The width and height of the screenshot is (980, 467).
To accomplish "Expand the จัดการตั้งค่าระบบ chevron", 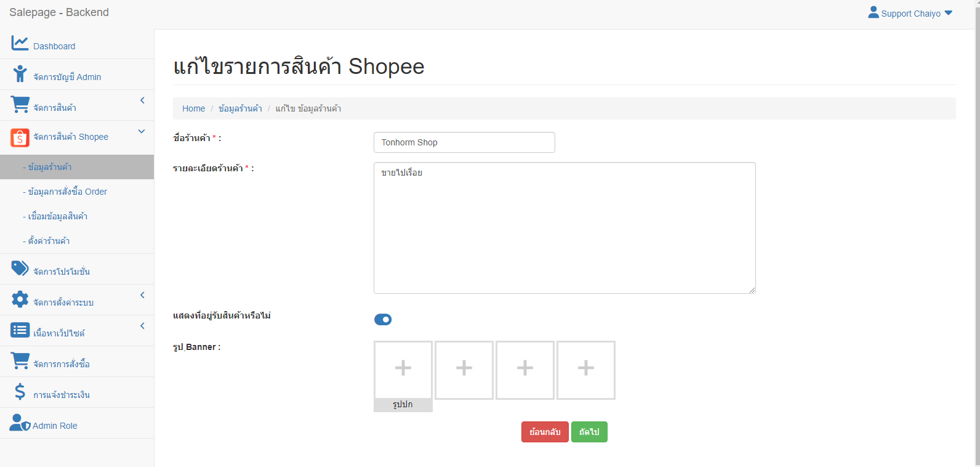I will pyautogui.click(x=142, y=295).
